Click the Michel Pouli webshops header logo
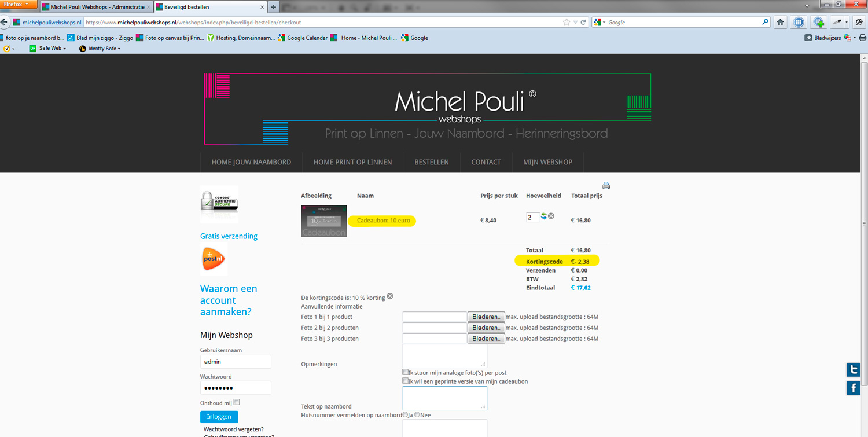The height and width of the screenshot is (437, 868). [x=428, y=109]
